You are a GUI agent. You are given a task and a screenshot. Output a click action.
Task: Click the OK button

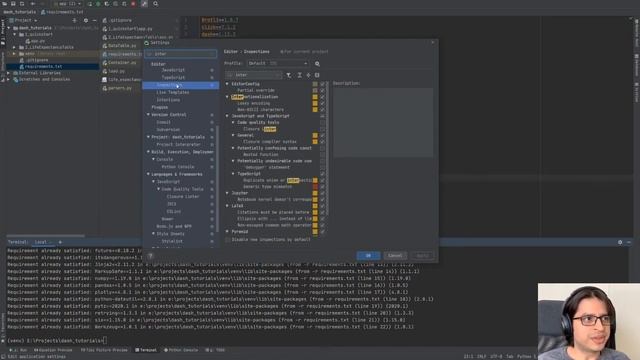[368, 256]
